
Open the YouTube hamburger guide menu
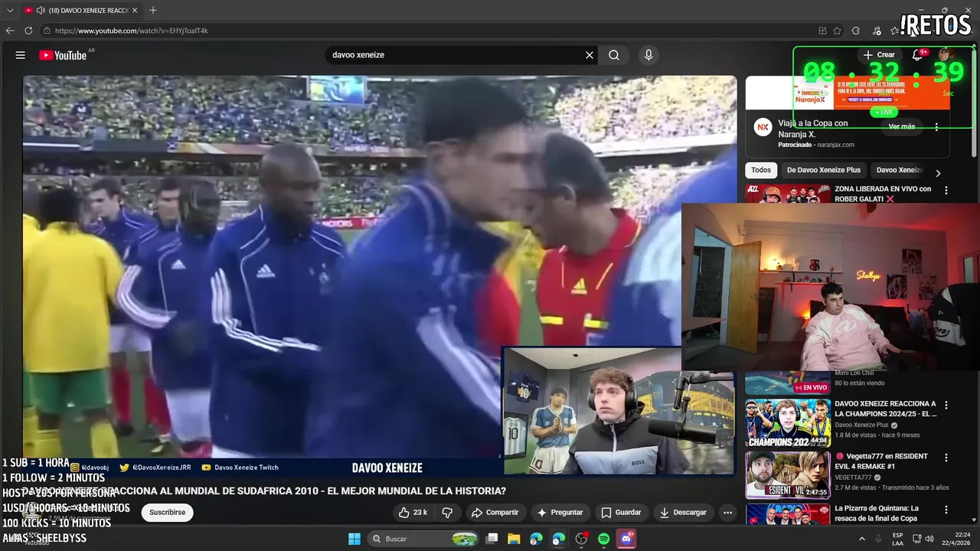tap(21, 55)
